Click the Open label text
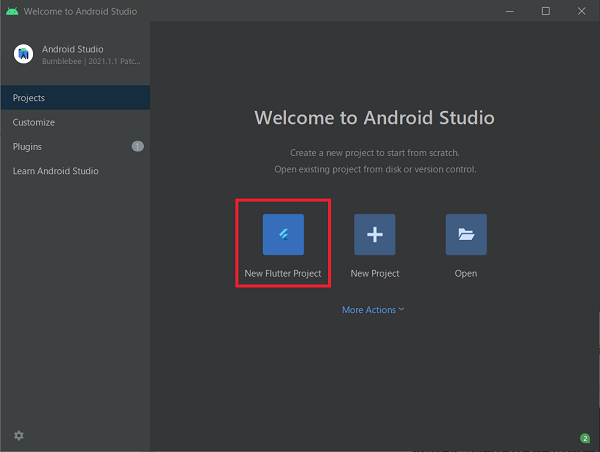This screenshot has width=600, height=452. pos(466,274)
